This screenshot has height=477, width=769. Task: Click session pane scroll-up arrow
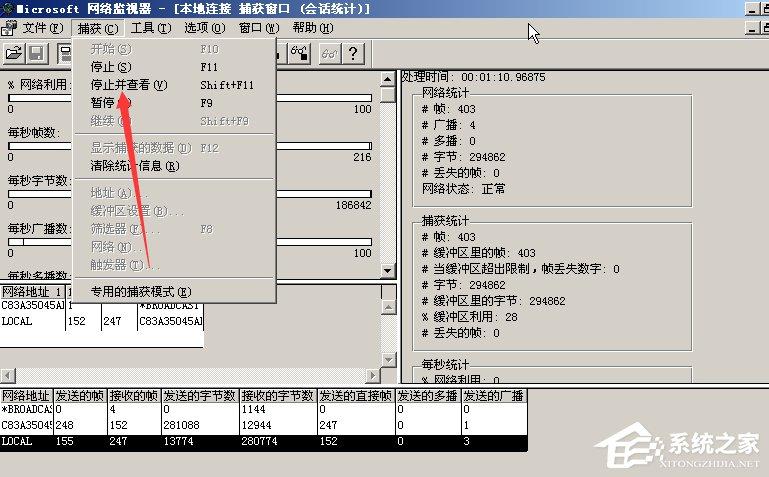point(388,307)
